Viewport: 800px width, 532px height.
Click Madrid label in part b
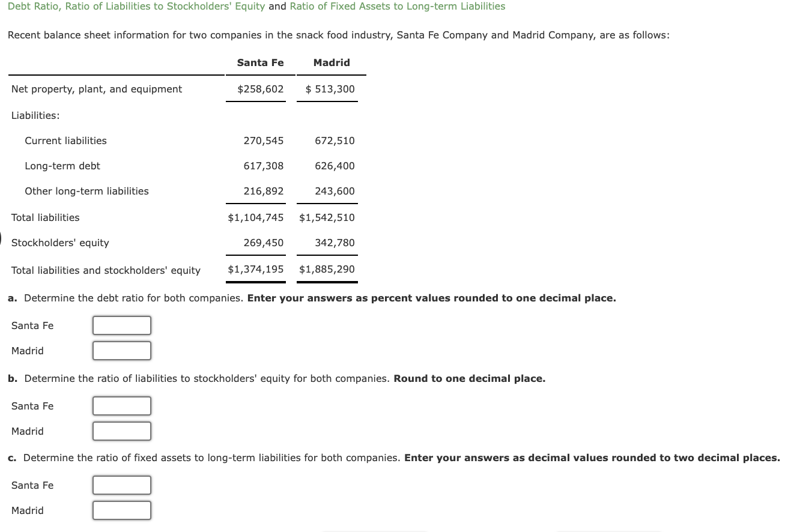click(x=28, y=431)
